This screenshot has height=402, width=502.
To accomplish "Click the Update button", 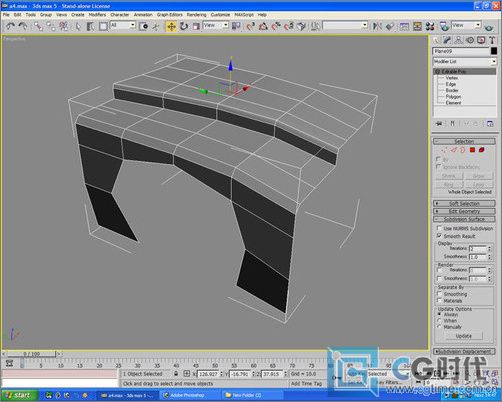I will coord(464,336).
